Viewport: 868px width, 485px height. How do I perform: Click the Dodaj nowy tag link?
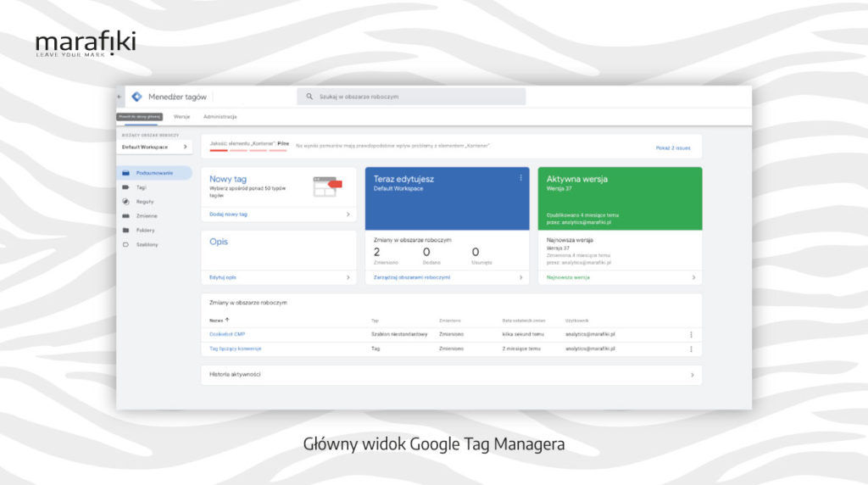pos(228,215)
